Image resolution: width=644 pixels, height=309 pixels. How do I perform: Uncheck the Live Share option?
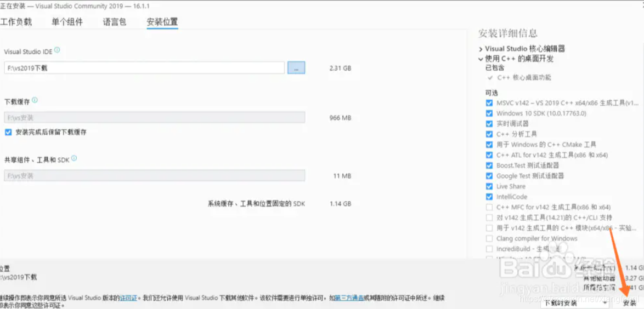(489, 186)
